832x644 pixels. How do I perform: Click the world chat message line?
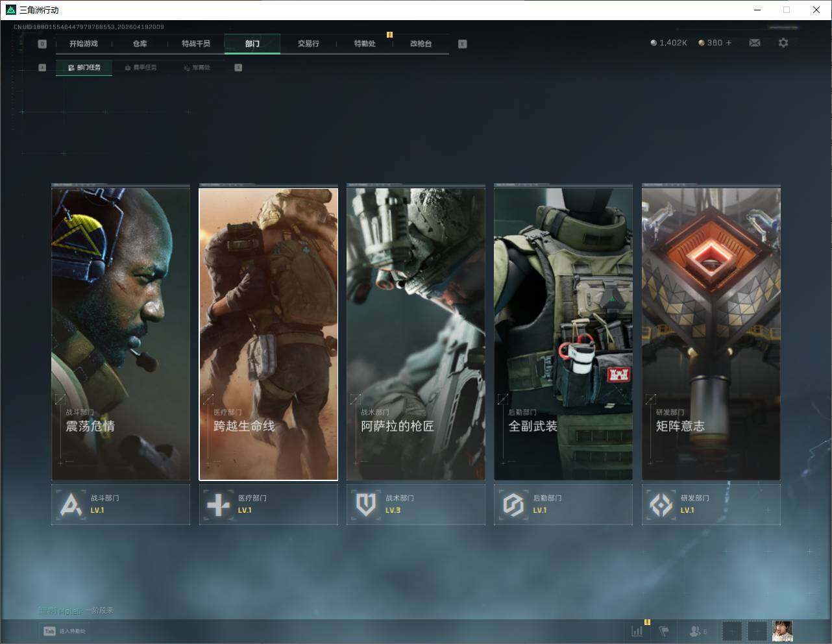point(76,611)
